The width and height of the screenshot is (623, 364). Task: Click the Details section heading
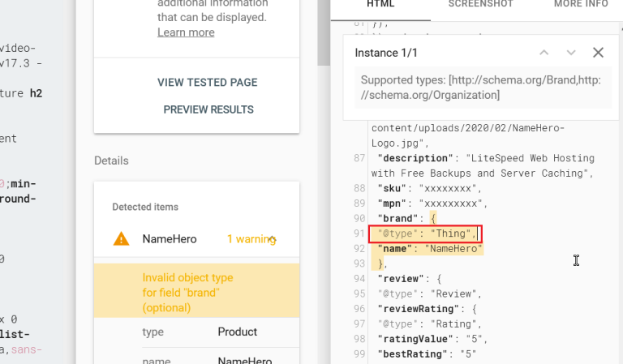pos(111,161)
